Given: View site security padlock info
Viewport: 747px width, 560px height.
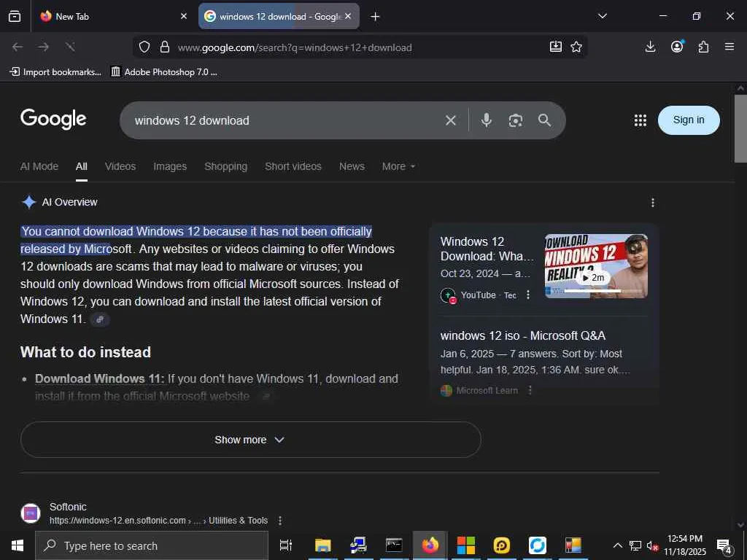Looking at the screenshot, I should [x=165, y=47].
